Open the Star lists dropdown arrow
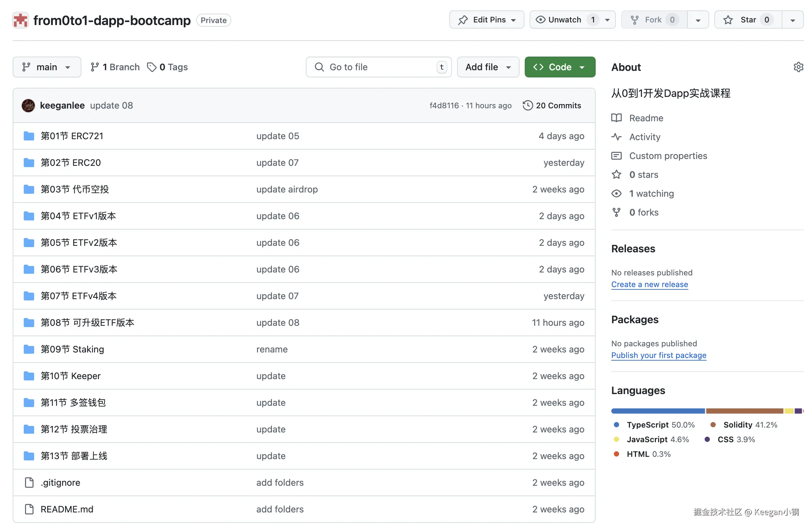The height and width of the screenshot is (530, 812). click(792, 20)
